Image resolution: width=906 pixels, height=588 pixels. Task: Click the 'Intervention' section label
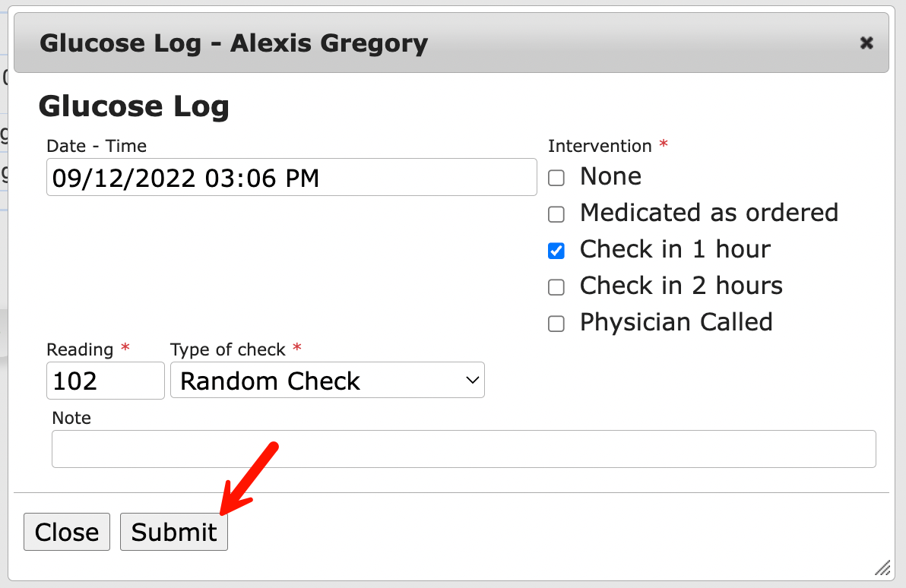coord(600,146)
